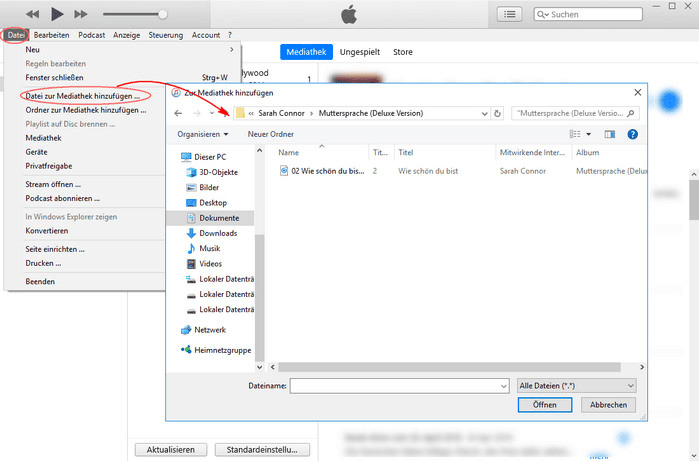Screen dimensions: 699x461
Task: Click the change view icon
Action: click(x=575, y=134)
